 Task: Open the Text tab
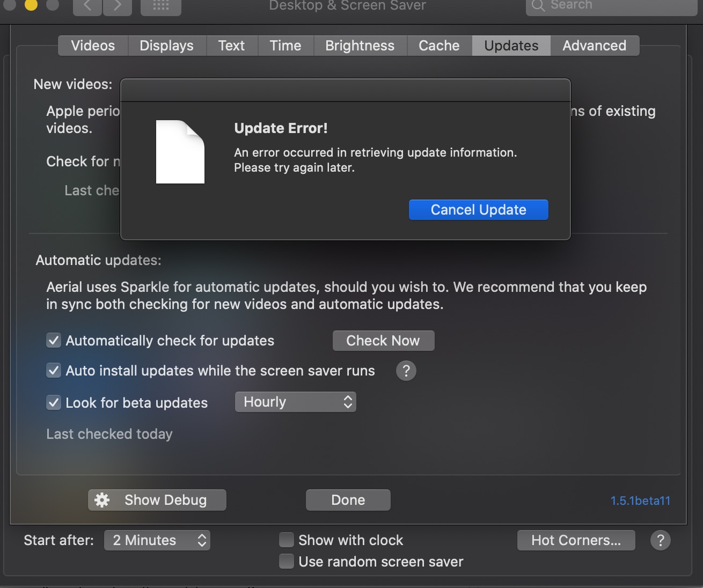pyautogui.click(x=232, y=46)
